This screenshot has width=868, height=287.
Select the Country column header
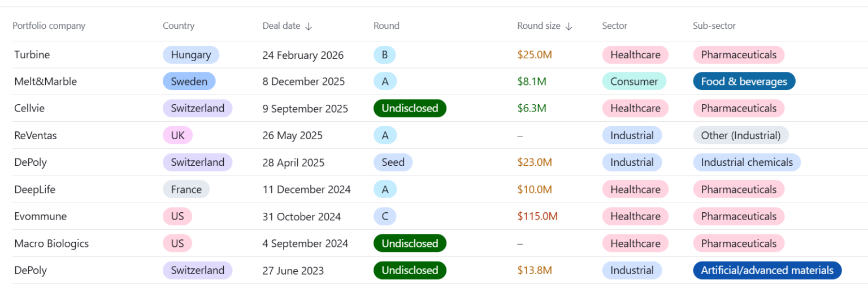[178, 26]
